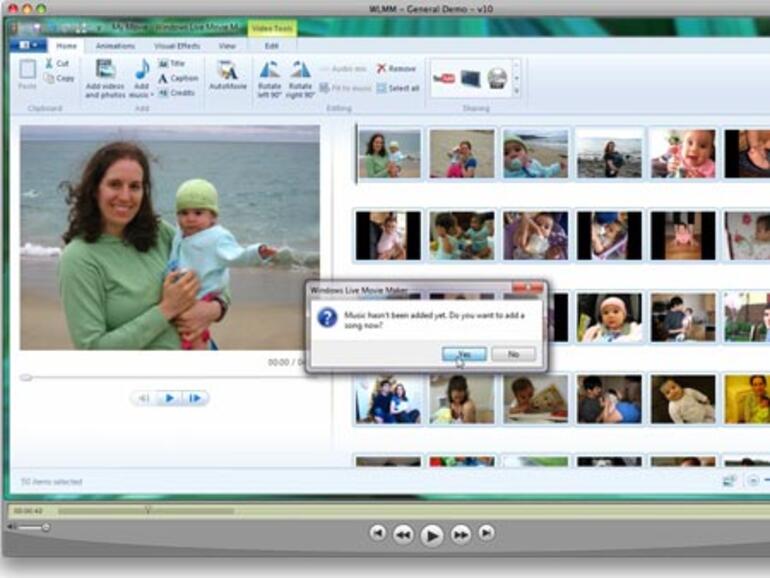770x578 pixels.
Task: Skip to end in QuickTime player
Action: [487, 533]
